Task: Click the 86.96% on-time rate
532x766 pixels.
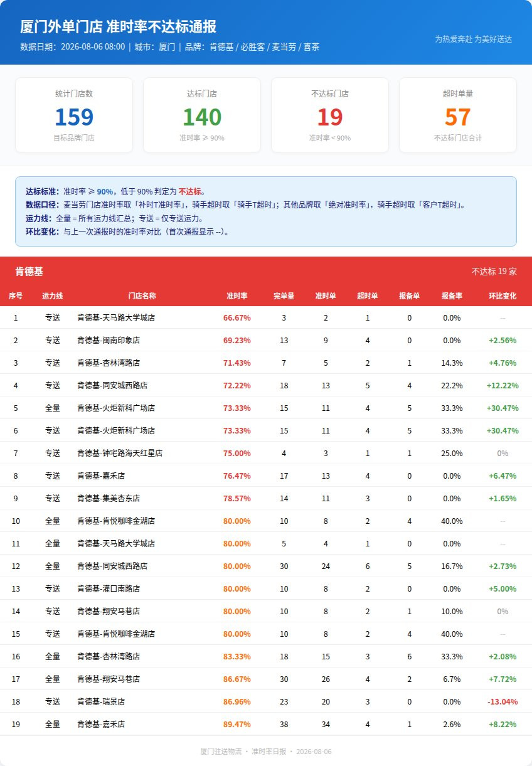Action: pos(237,701)
